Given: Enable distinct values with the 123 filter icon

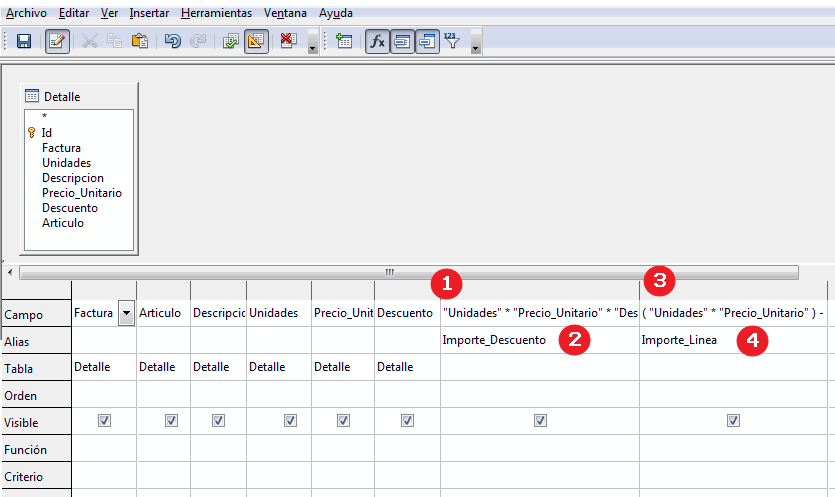Looking at the screenshot, I should click(452, 41).
